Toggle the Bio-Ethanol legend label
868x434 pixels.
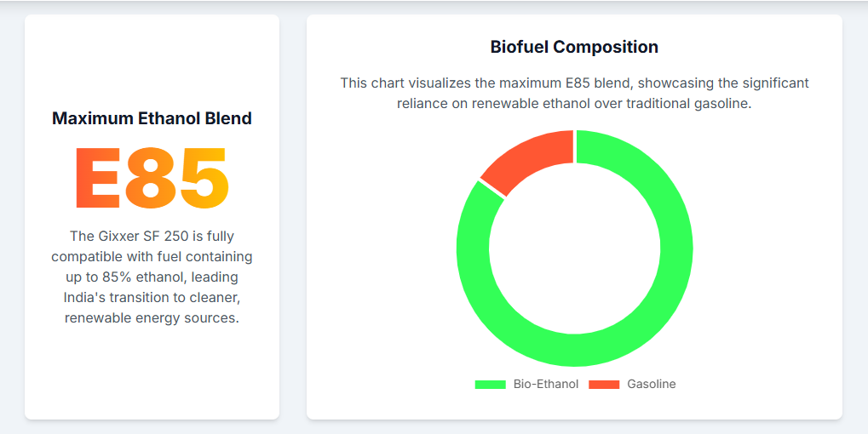(545, 385)
